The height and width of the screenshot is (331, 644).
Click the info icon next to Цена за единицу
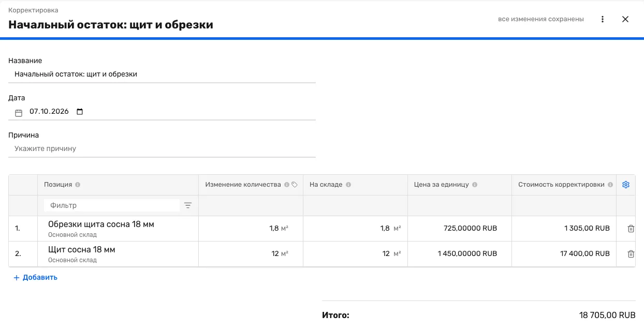(x=475, y=185)
